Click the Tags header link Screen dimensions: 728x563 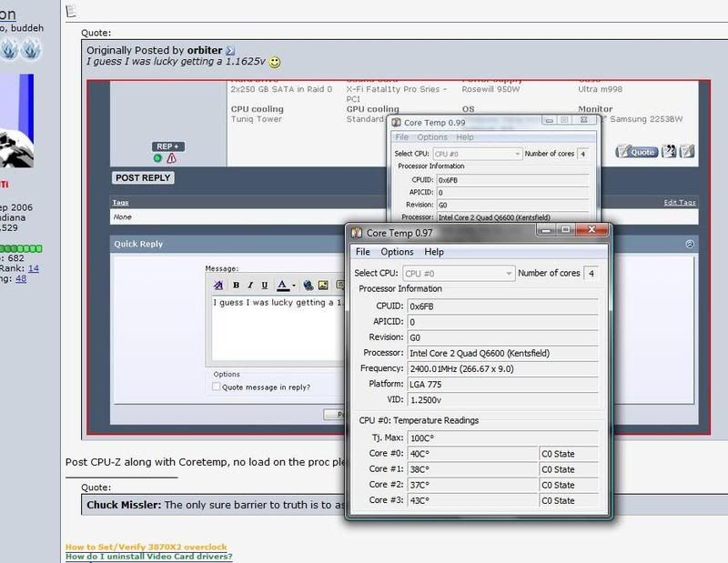[120, 202]
